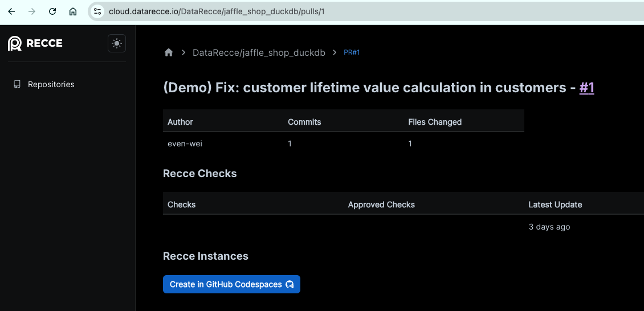Open the RECCE logo in sidebar
Viewport: 644px width, 311px height.
pos(35,43)
